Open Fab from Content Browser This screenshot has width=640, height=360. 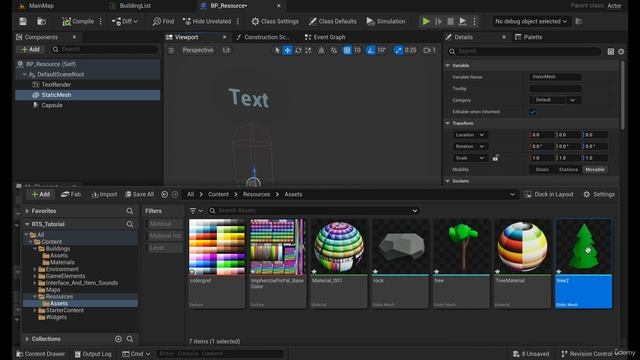[x=71, y=194]
